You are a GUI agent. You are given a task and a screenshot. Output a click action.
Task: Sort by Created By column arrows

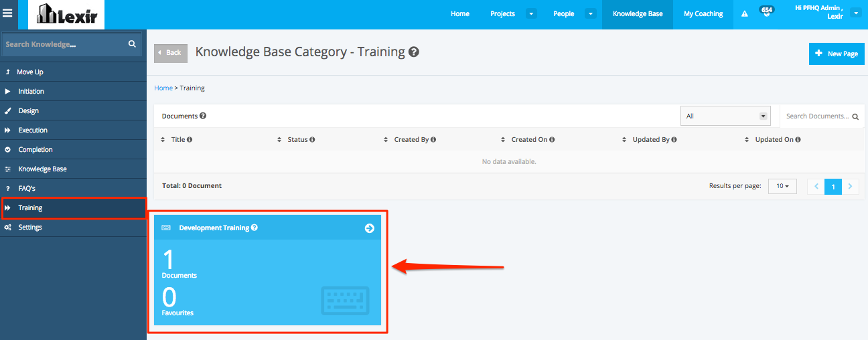[x=386, y=140]
